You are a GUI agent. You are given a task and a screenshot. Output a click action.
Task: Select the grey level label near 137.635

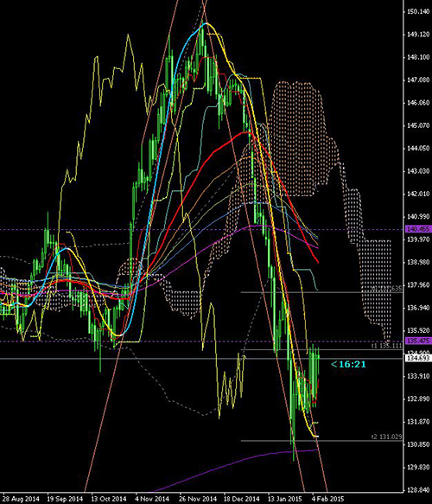[x=386, y=289]
